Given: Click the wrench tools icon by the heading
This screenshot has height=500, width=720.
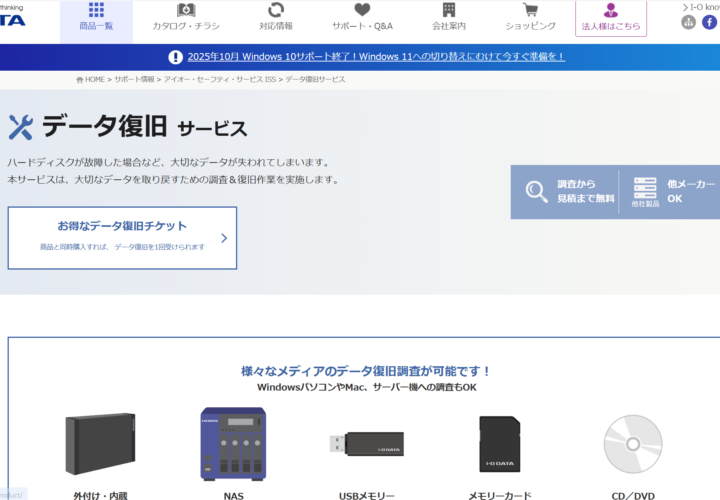Looking at the screenshot, I should tap(21, 127).
